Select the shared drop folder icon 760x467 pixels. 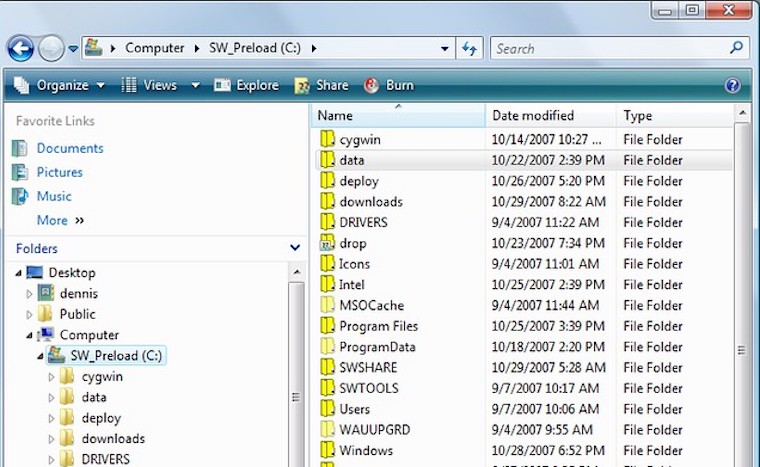pos(327,242)
